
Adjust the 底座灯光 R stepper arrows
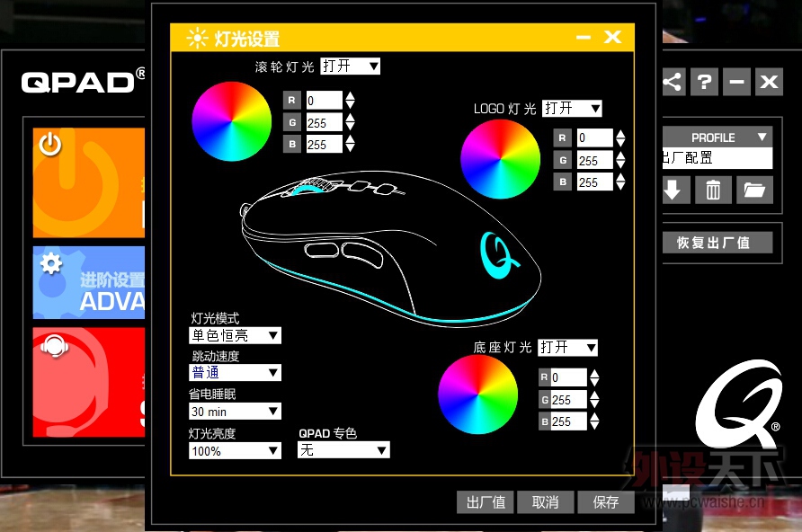click(594, 377)
